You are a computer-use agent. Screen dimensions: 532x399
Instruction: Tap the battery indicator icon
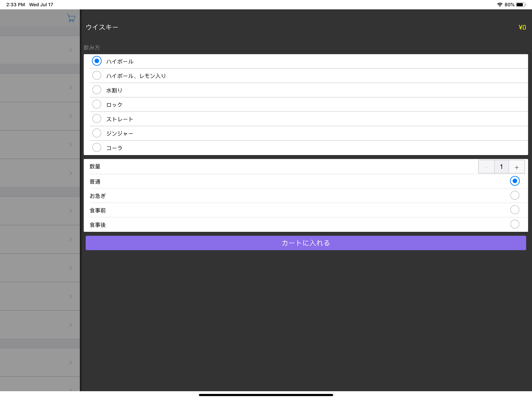(521, 4)
